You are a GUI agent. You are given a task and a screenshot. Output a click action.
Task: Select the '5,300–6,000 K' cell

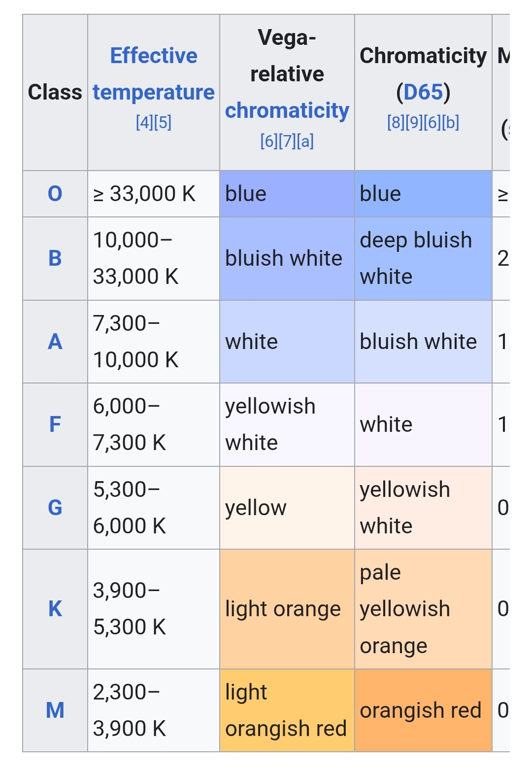[154, 508]
